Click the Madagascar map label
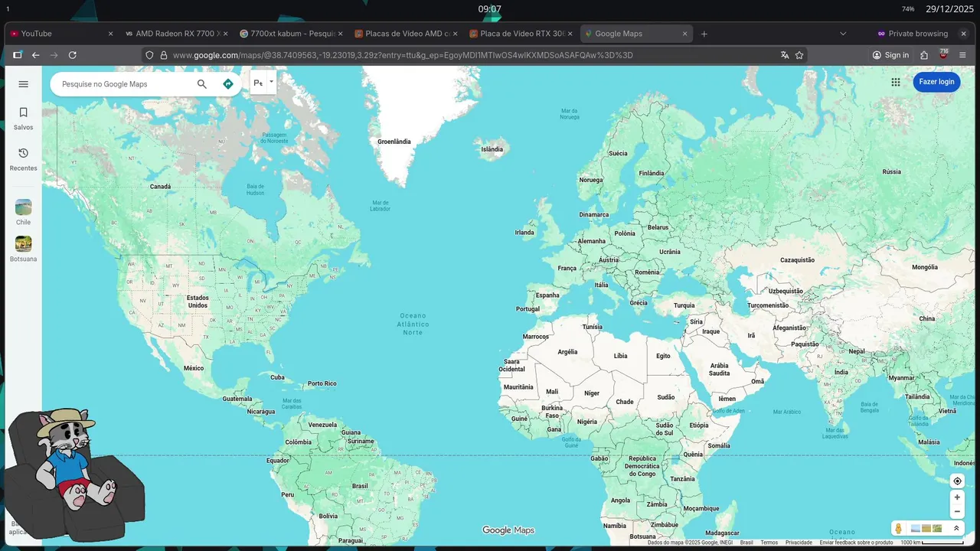This screenshot has width=980, height=551. [x=722, y=533]
